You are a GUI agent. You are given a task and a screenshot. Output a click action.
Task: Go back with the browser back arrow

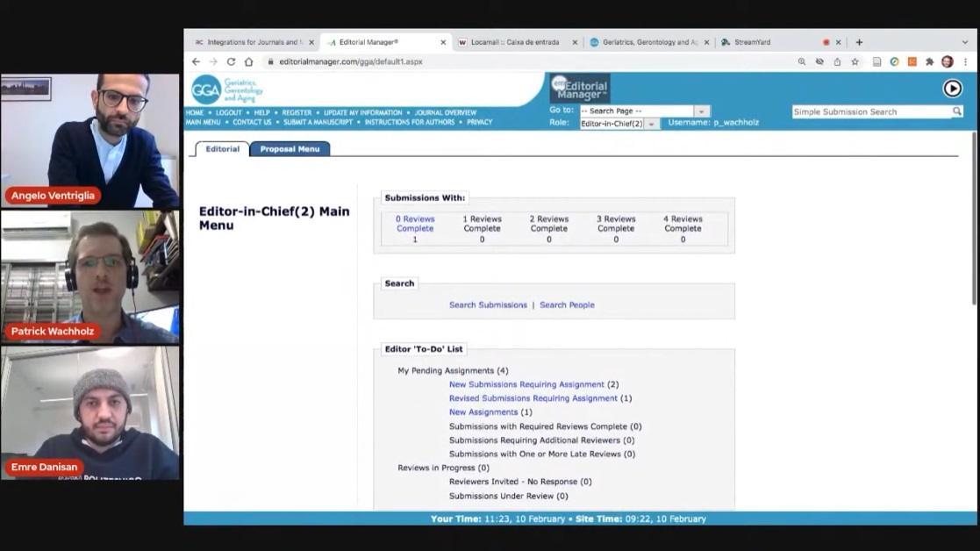click(x=196, y=62)
